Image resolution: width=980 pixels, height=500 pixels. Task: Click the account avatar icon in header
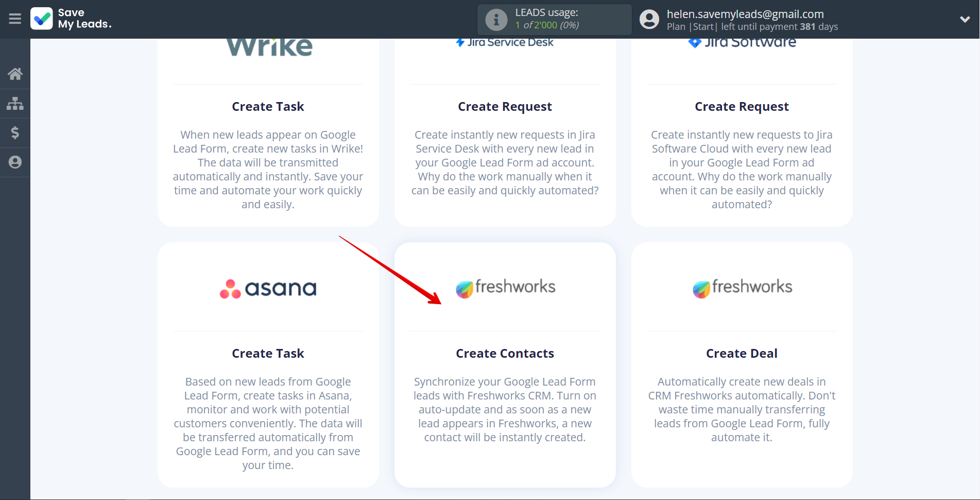click(649, 20)
